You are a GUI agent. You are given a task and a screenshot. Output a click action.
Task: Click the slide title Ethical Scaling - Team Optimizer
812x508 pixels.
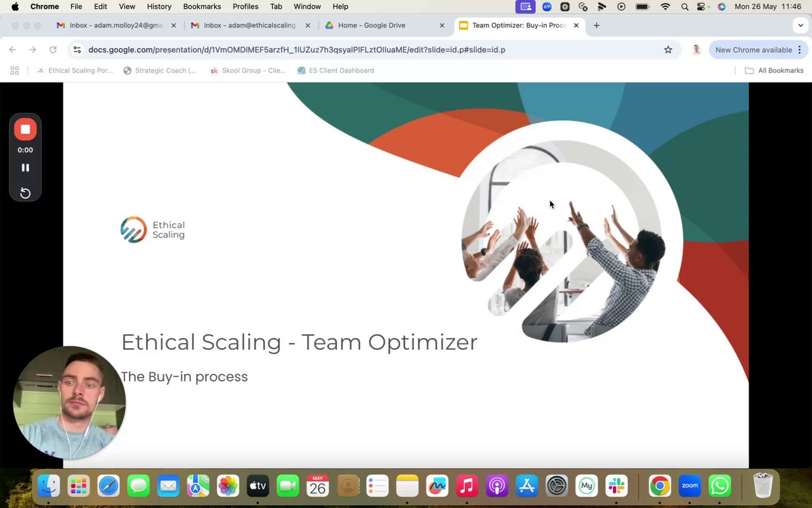point(299,342)
